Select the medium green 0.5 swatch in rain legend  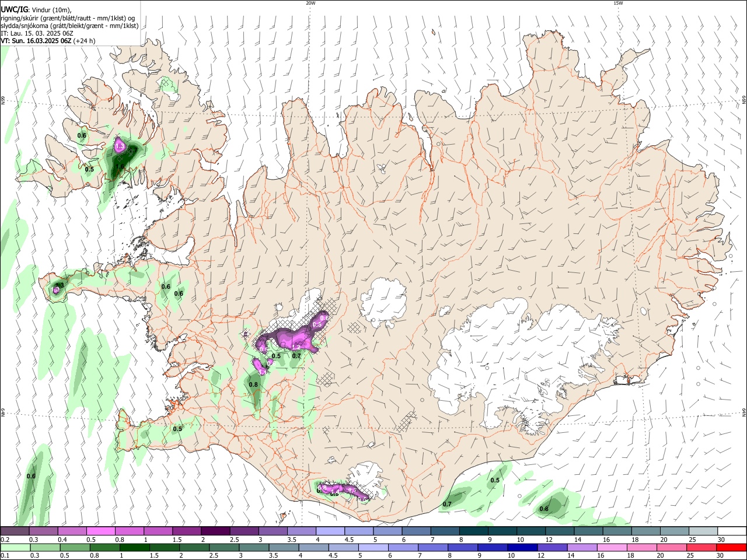(x=75, y=547)
